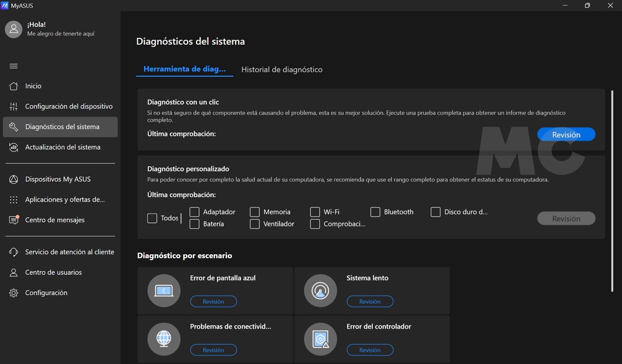Open the Configuración del dispositivo sliders icon
This screenshot has height=364, width=622.
tap(14, 107)
